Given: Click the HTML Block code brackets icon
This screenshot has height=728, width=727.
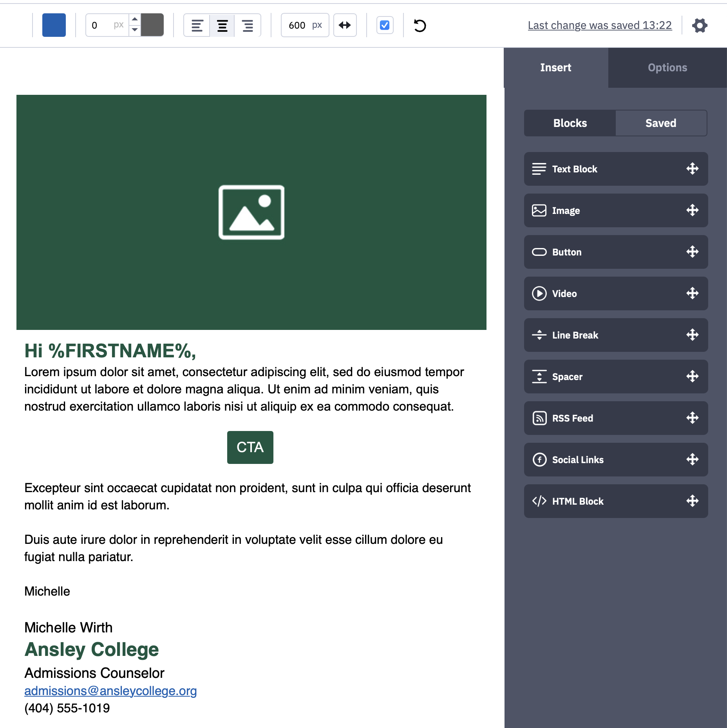Looking at the screenshot, I should (539, 501).
